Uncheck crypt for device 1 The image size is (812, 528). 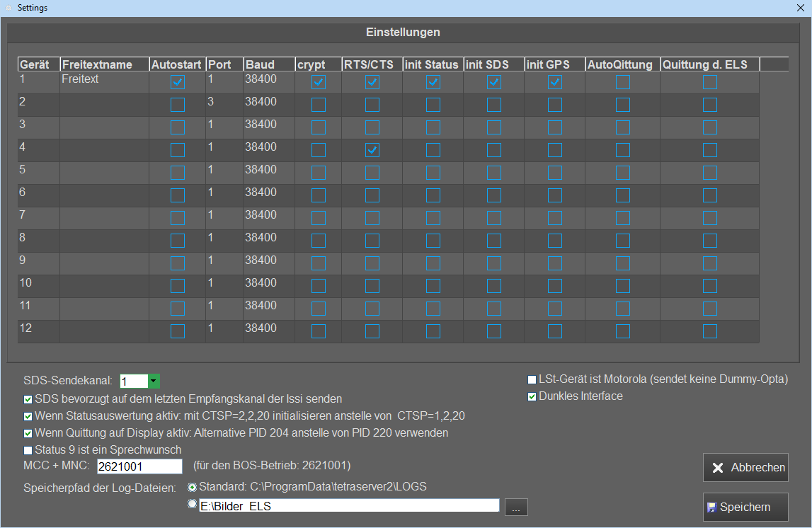(x=319, y=82)
